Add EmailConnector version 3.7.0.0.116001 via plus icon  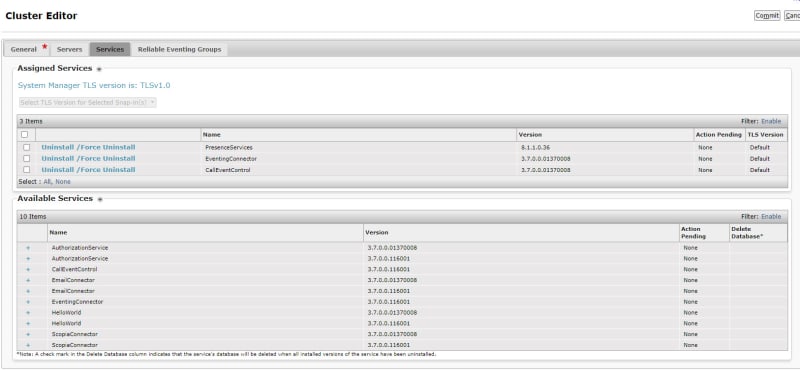[28, 291]
